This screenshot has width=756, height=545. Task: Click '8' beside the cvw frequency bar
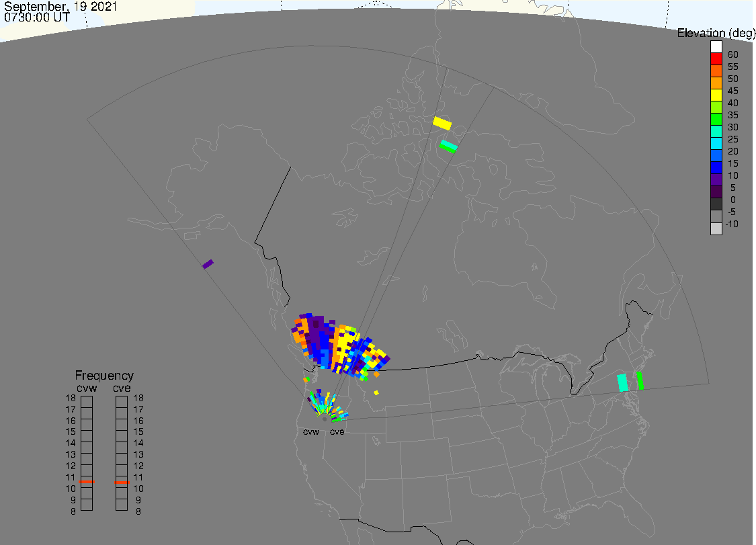click(73, 511)
